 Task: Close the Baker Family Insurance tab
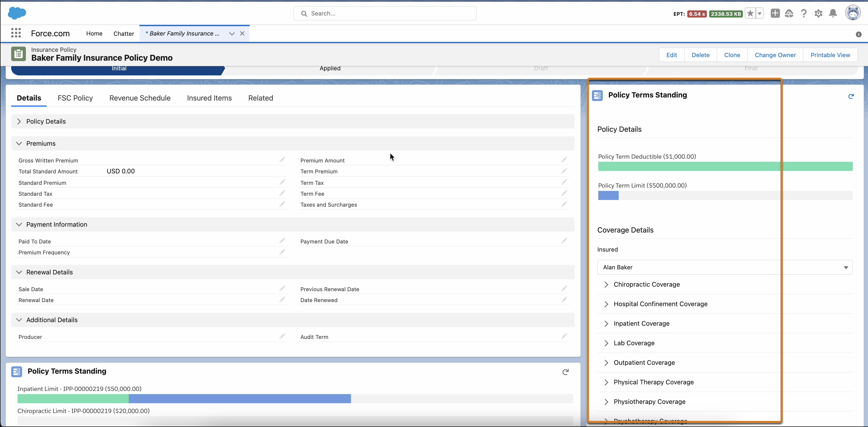242,33
